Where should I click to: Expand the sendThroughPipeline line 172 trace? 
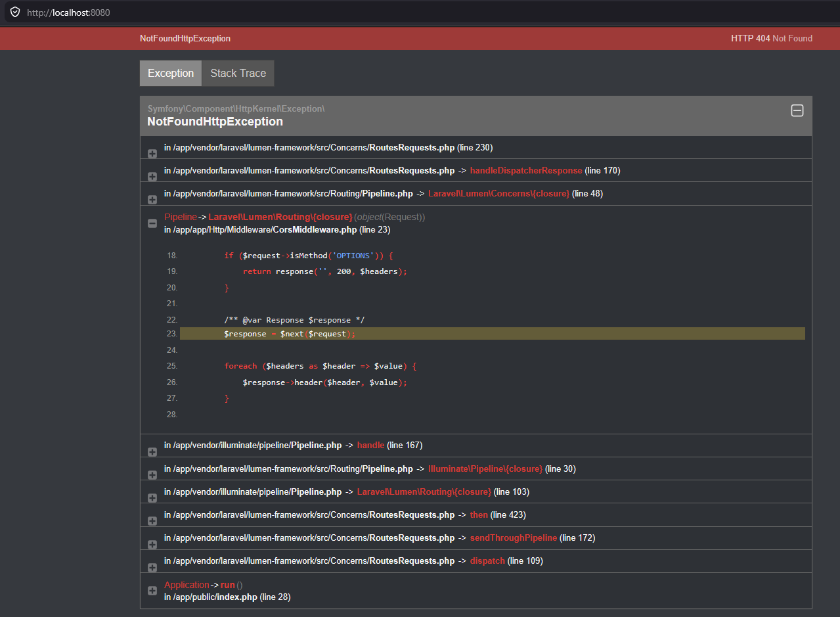pyautogui.click(x=152, y=544)
